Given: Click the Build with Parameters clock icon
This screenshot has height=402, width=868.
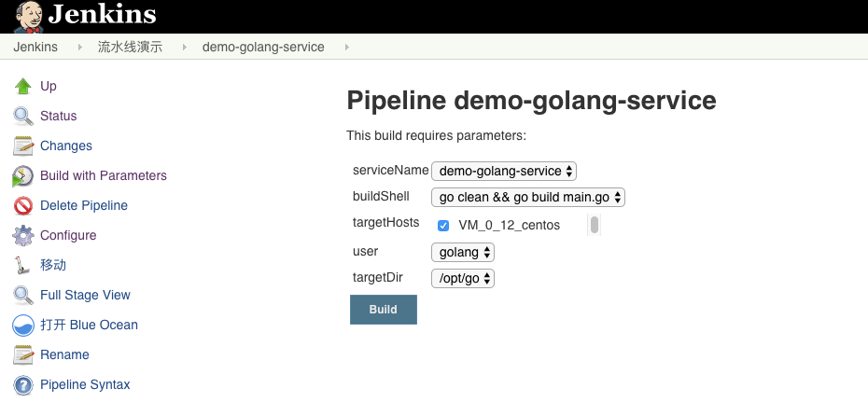Looking at the screenshot, I should tap(23, 176).
